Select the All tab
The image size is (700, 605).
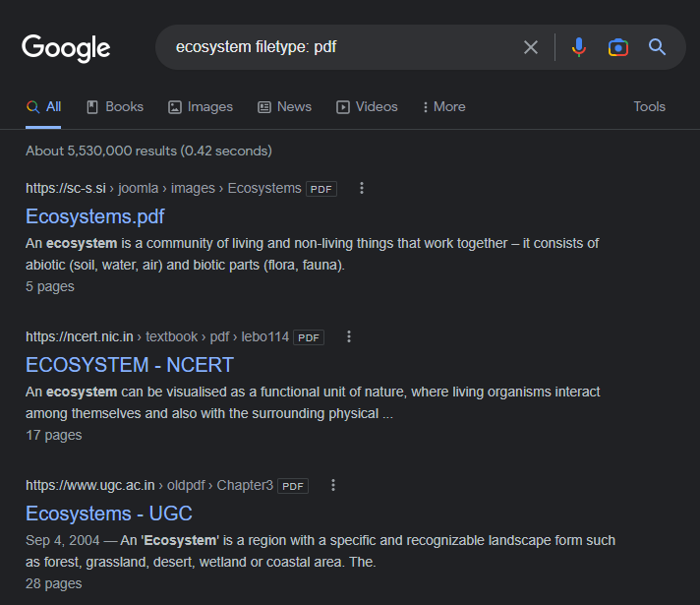pos(43,107)
